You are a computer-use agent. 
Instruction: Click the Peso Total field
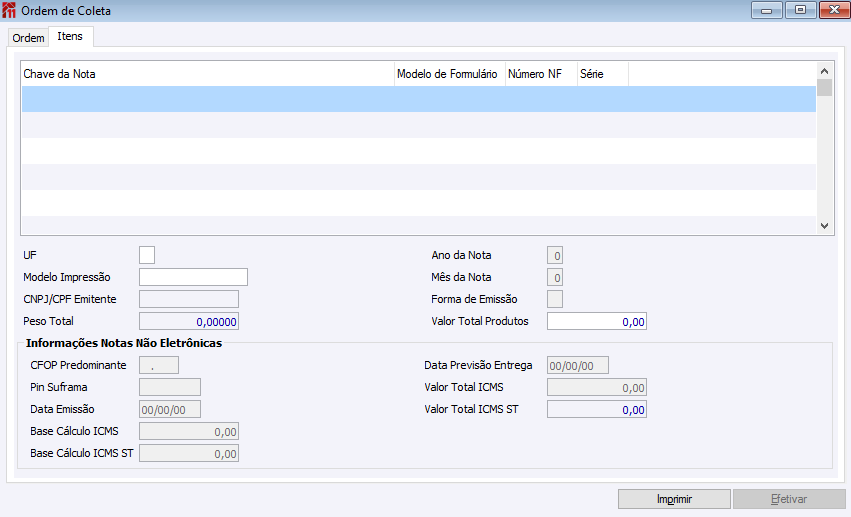coord(189,322)
